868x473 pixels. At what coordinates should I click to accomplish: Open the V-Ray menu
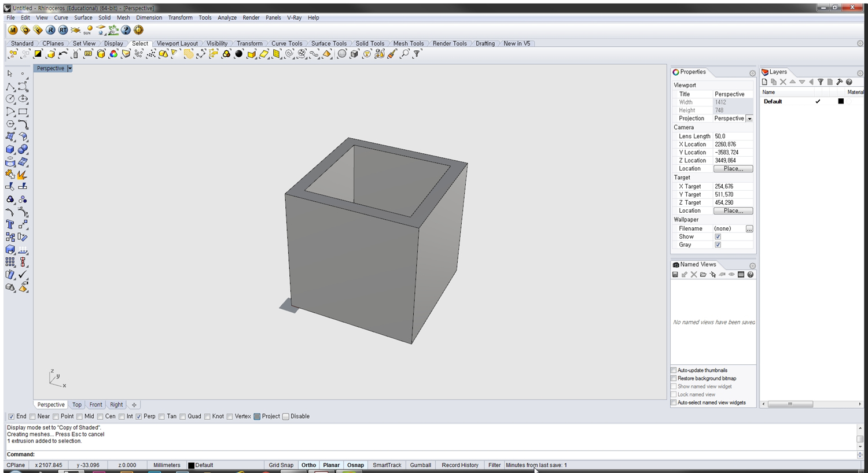(295, 17)
